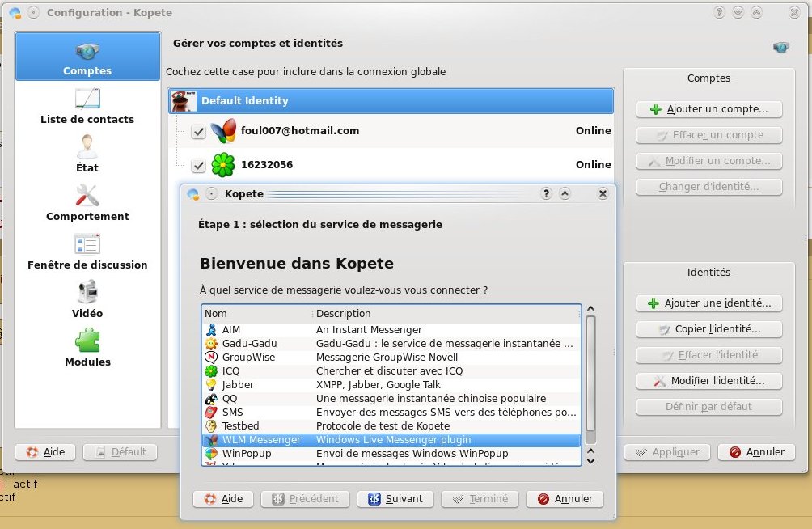Screen dimensions: 812x529
Task: Click the Jabber row description XMPP, Jabber, Google Talk
Action: coord(378,385)
